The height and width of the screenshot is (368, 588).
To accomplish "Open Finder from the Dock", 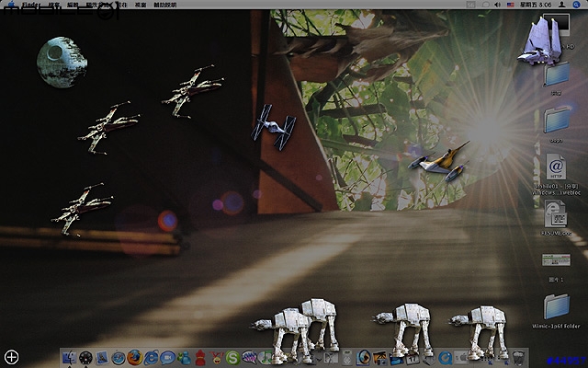I will coord(70,358).
